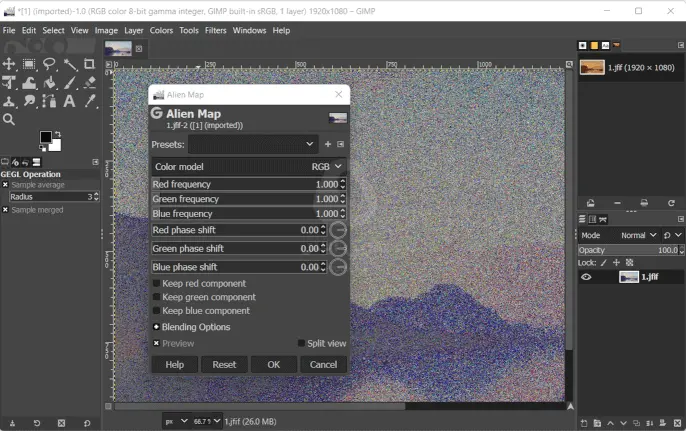This screenshot has width=686, height=431.
Task: Open the Colors menu
Action: pos(161,31)
